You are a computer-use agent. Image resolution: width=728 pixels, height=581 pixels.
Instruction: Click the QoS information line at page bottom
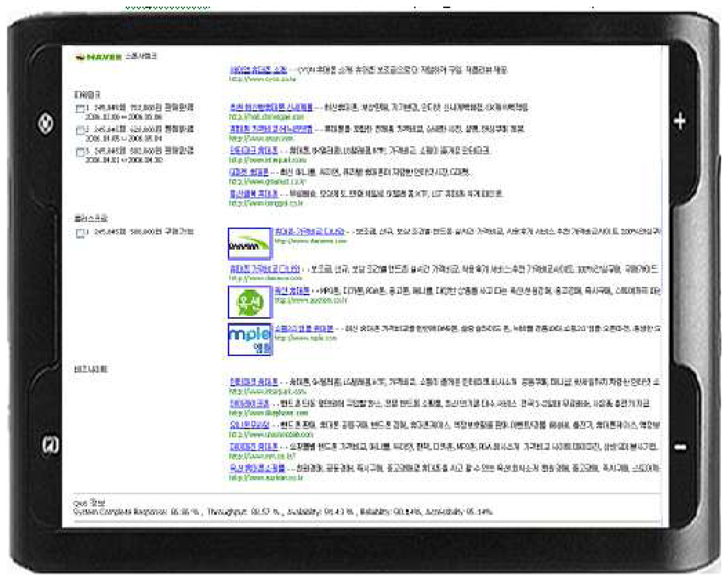[283, 512]
